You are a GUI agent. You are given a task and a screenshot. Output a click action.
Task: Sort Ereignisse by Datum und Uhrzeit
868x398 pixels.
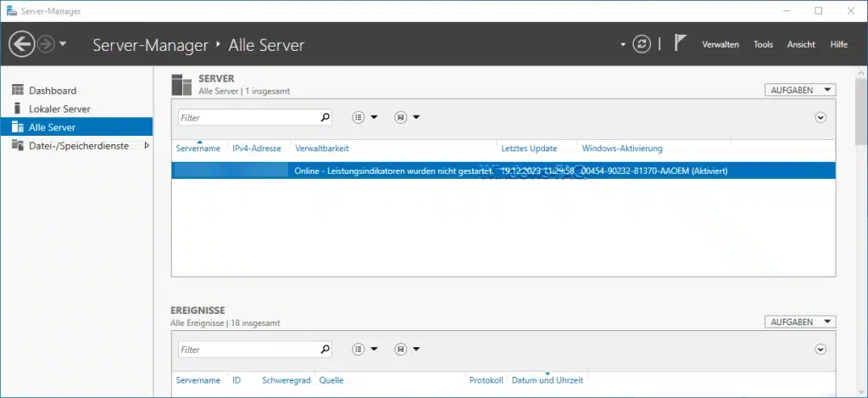coord(547,380)
